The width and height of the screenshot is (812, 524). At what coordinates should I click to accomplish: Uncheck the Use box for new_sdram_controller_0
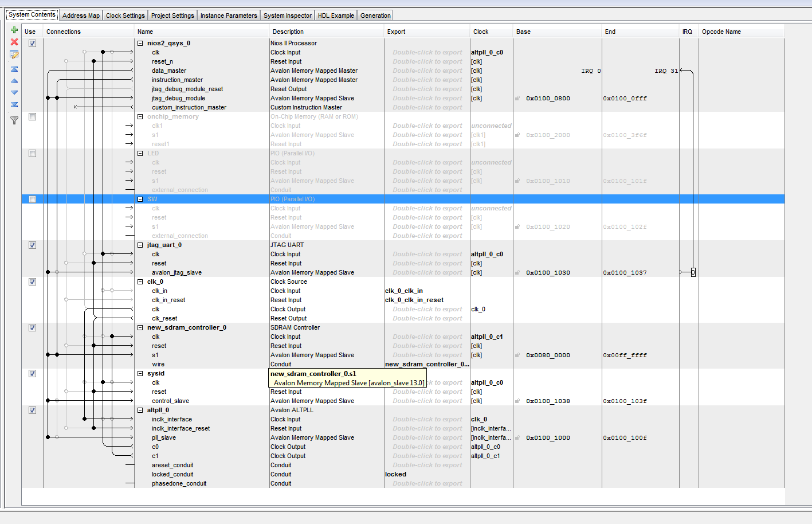tap(32, 327)
